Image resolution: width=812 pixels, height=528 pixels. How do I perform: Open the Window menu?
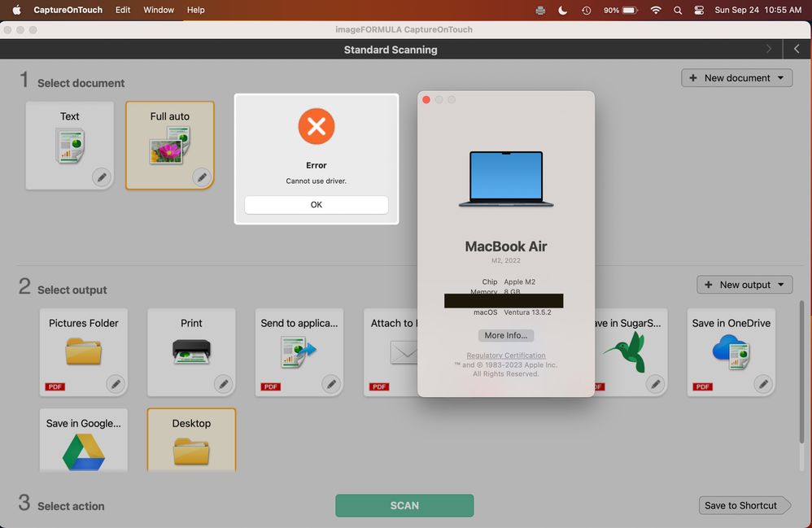159,10
